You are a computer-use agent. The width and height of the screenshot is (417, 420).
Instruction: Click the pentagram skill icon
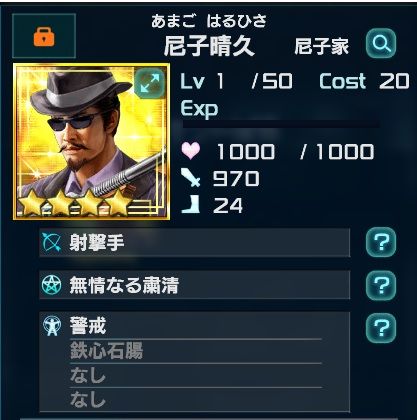tap(52, 285)
